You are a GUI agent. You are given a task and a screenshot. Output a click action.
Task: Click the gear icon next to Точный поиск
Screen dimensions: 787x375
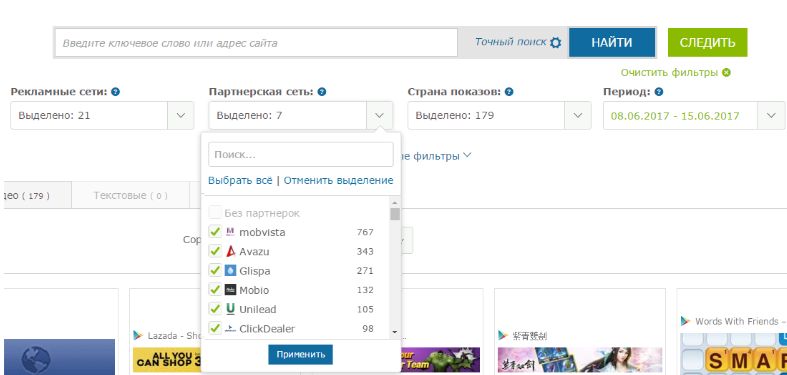tap(555, 43)
